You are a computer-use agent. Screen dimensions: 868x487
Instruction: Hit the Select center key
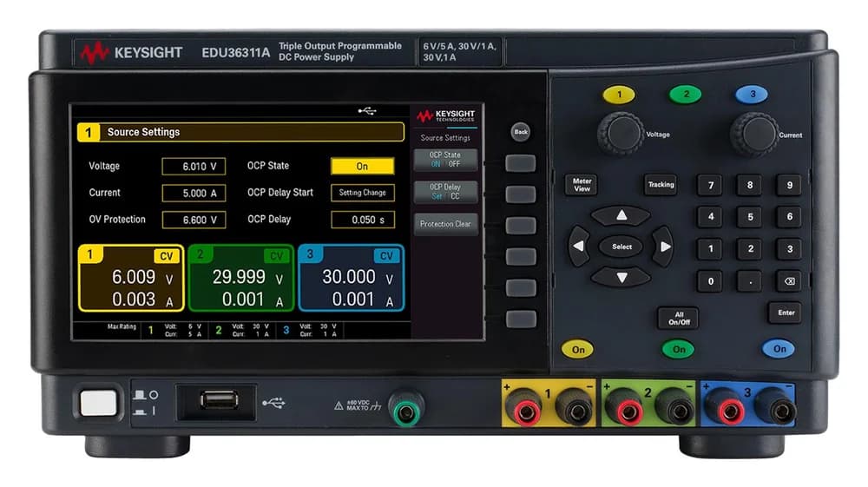click(x=621, y=247)
